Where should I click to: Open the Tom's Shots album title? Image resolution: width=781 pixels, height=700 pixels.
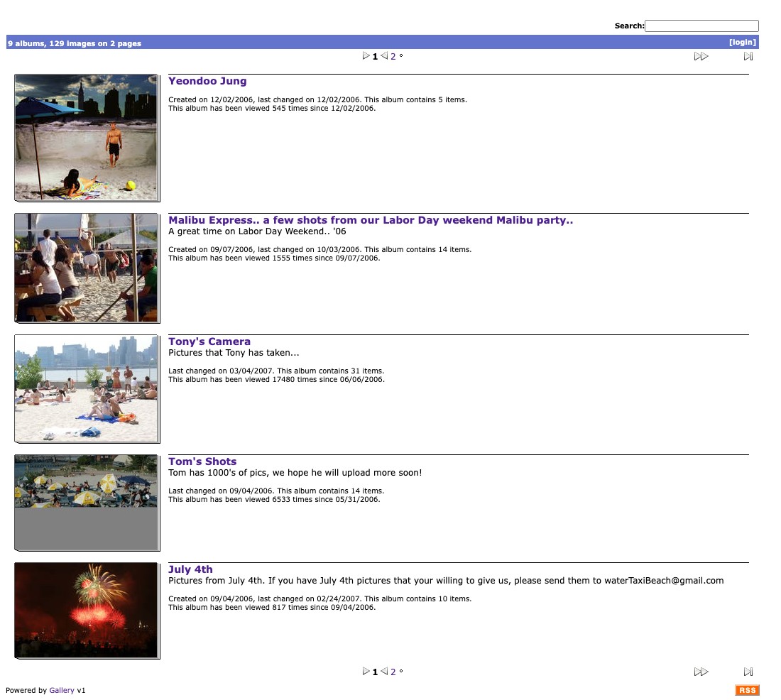[x=202, y=461]
